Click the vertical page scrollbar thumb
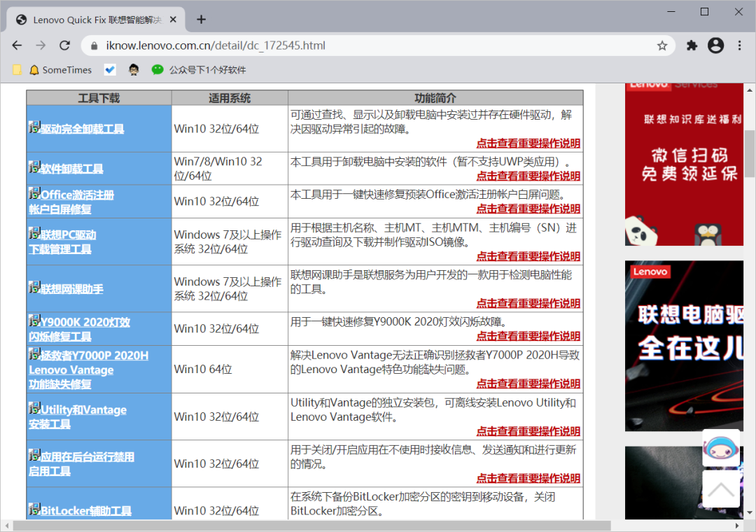The width and height of the screenshot is (756, 532). coord(750,153)
